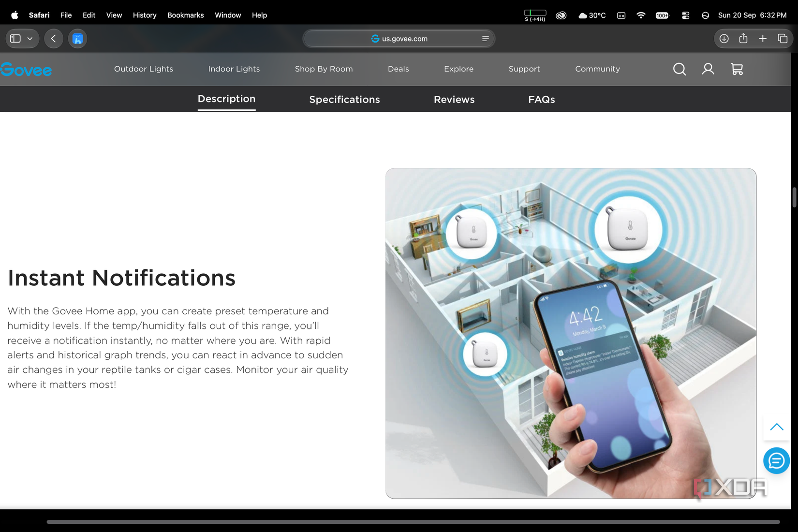Click the circular status icon beside the date
Viewport: 798px width, 532px height.
[706, 15]
